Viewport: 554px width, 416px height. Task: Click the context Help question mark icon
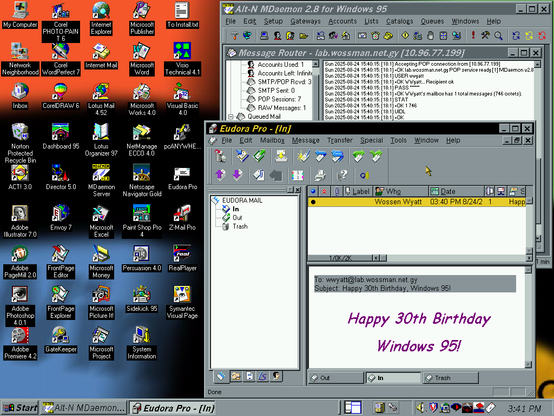pos(342,175)
